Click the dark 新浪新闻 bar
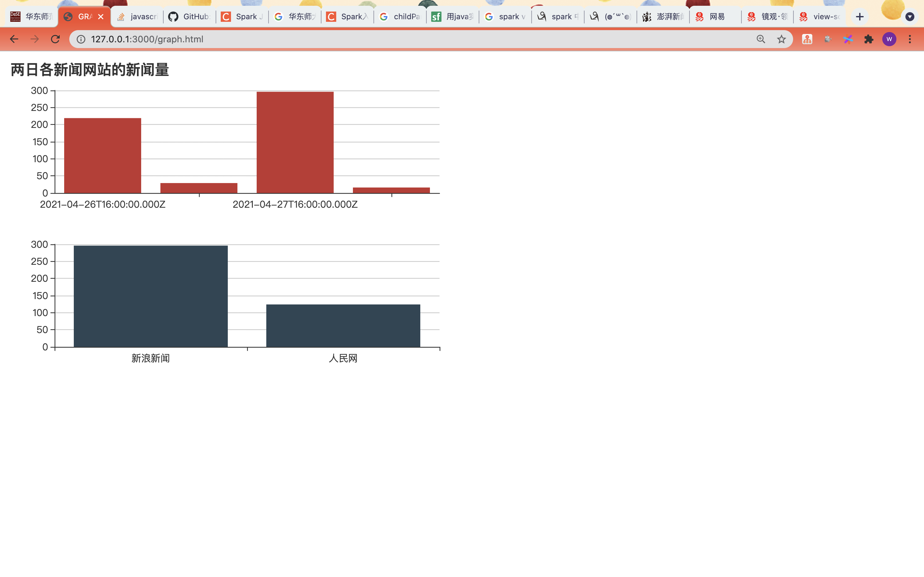The height and width of the screenshot is (577, 924). pyautogui.click(x=150, y=296)
